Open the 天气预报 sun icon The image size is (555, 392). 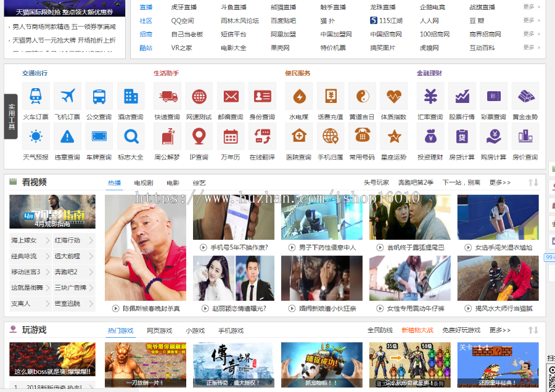coord(36,136)
